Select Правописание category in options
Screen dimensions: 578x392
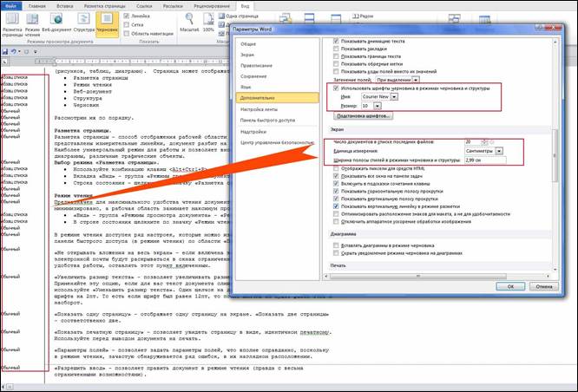point(278,65)
